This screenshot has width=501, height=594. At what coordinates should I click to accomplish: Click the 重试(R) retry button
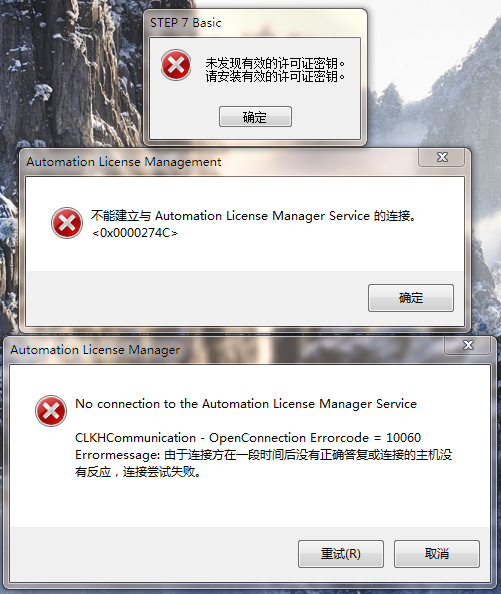[x=340, y=554]
